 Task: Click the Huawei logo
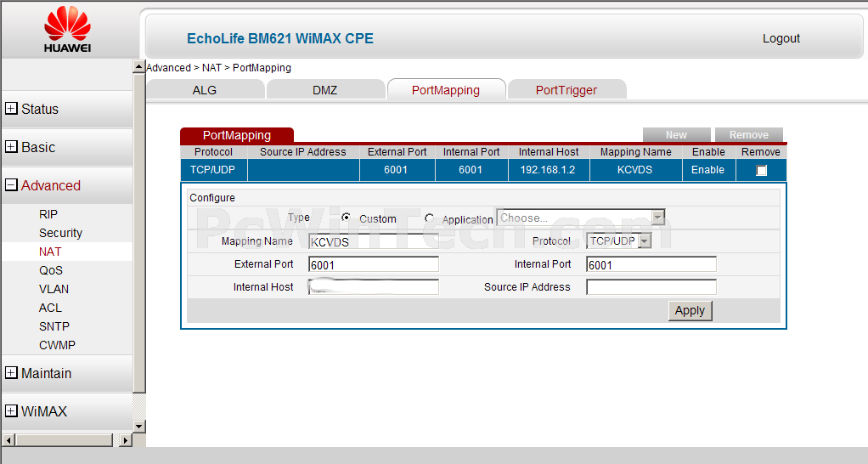(68, 30)
